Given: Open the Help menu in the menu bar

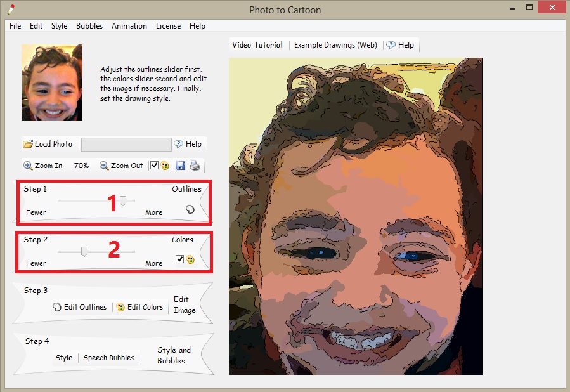Looking at the screenshot, I should click(x=197, y=26).
